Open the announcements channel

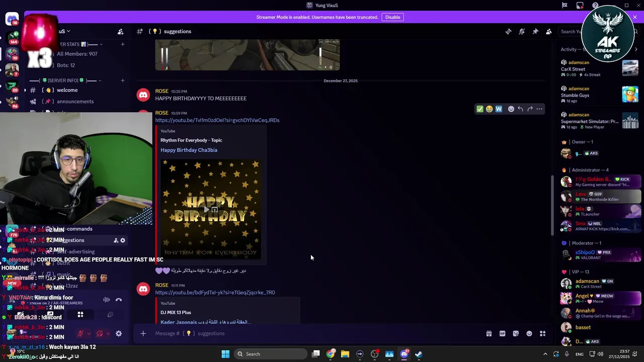pos(76,102)
